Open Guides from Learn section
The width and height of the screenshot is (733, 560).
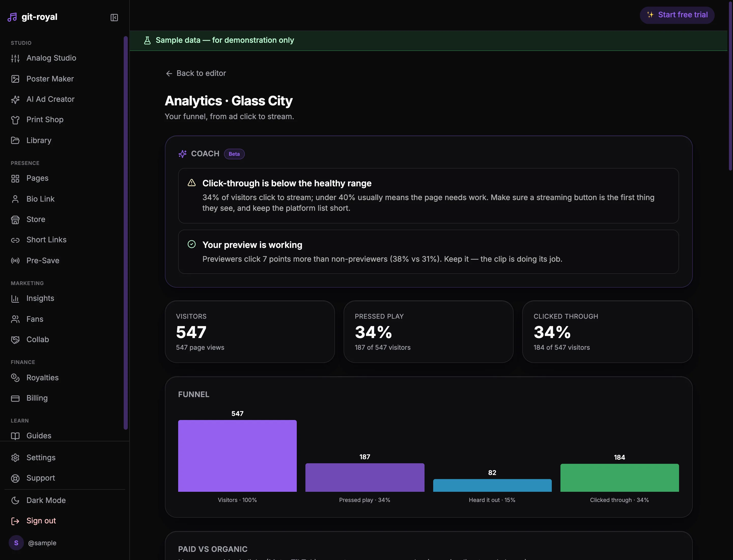point(65,436)
